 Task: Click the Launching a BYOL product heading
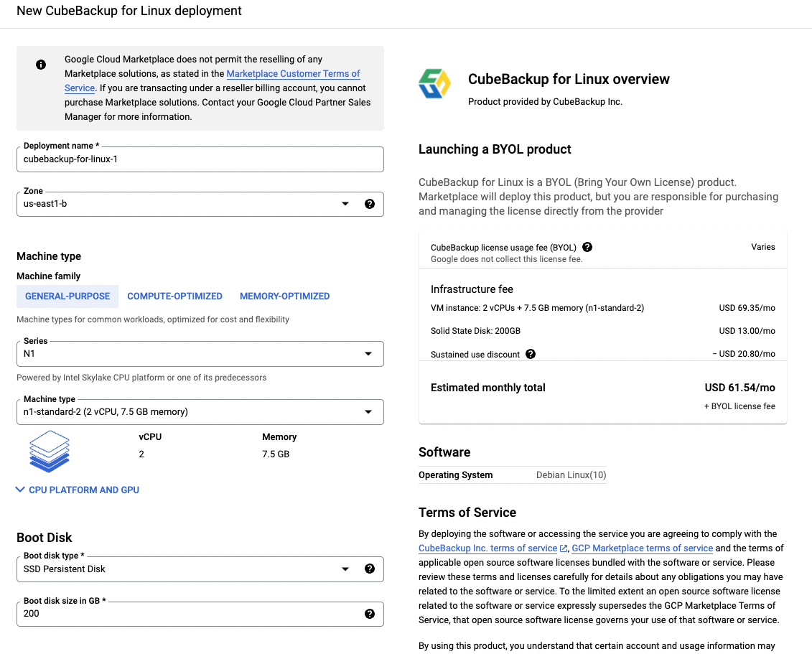[495, 149]
